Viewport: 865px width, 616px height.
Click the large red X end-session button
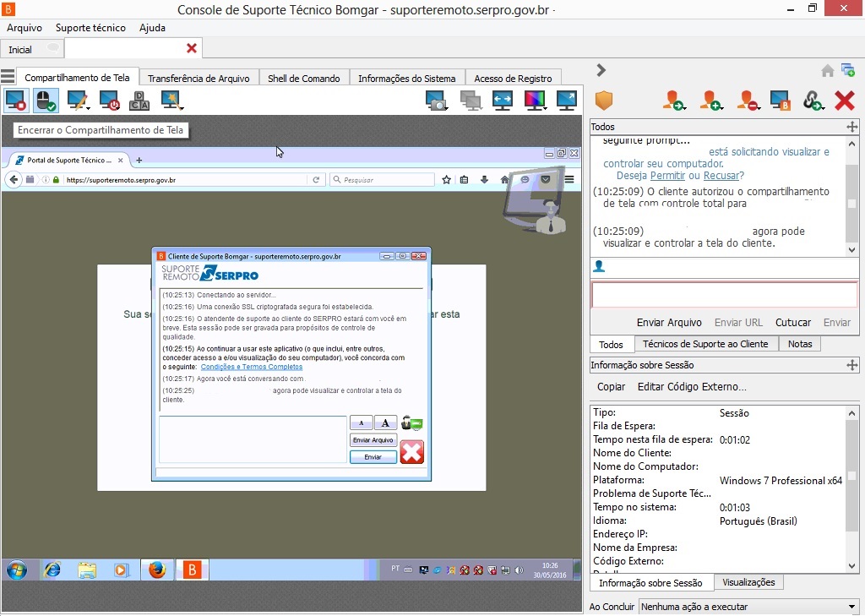(x=411, y=451)
